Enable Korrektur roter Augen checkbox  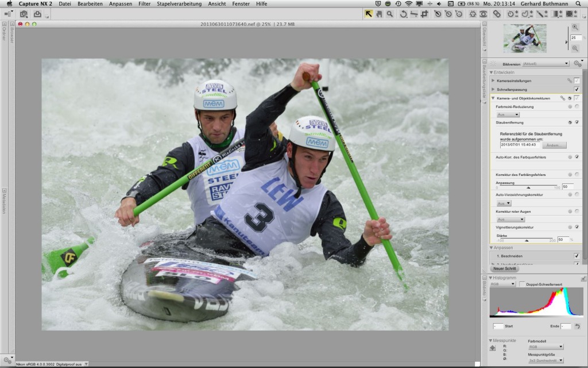pos(577,212)
